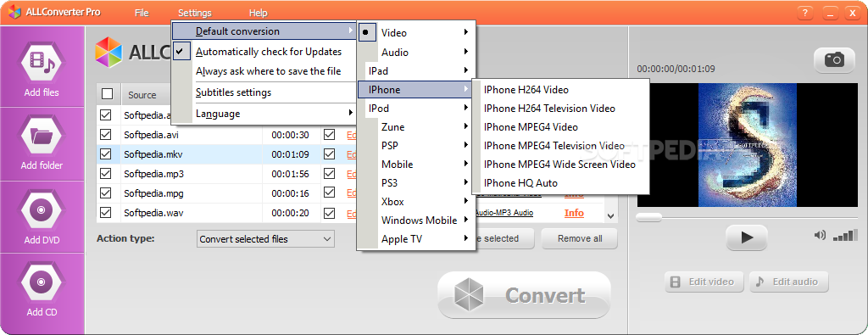Choose Always ask where to save the file
This screenshot has width=868, height=335.
[x=264, y=71]
